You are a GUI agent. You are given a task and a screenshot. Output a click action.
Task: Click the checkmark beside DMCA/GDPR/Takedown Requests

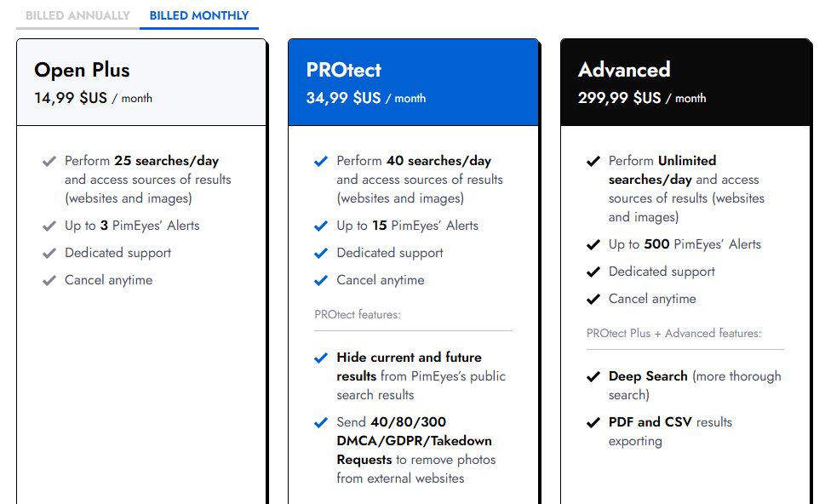click(x=321, y=422)
